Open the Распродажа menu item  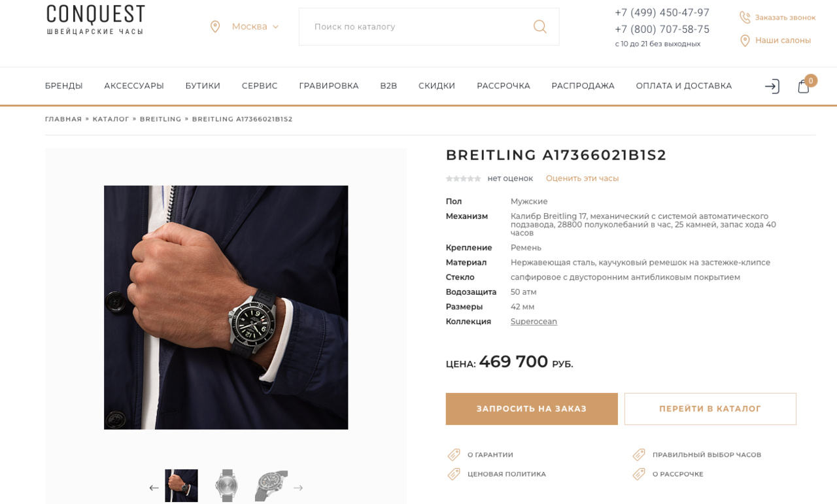point(583,86)
